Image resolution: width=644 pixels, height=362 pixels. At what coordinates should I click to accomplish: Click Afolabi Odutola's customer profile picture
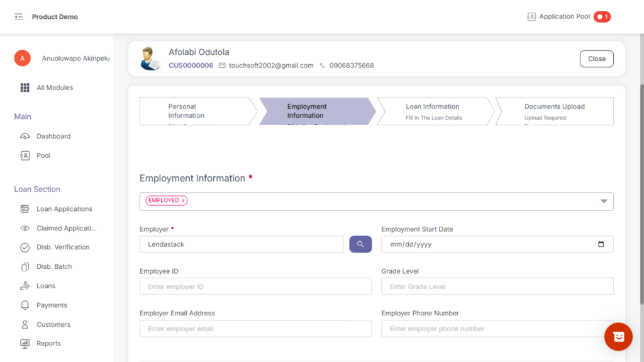pos(150,59)
